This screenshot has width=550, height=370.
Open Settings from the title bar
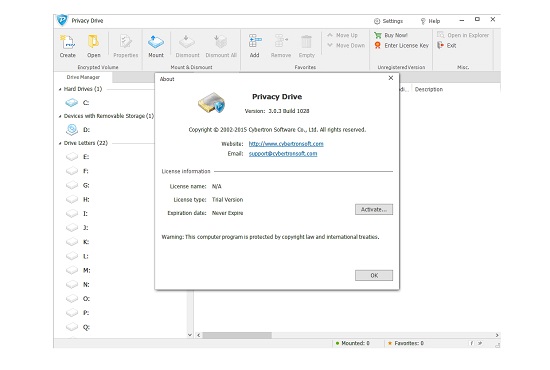[388, 21]
